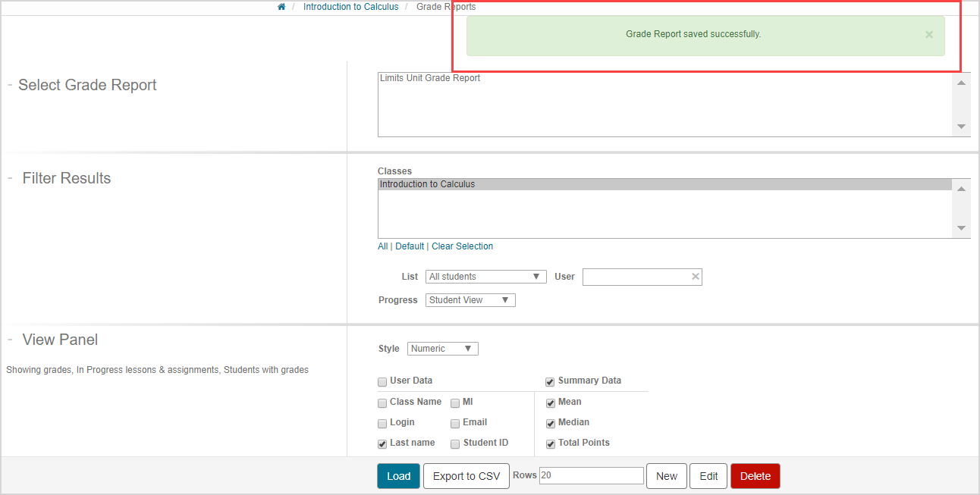
Task: Collapse the Filter Results section
Action: [10, 177]
